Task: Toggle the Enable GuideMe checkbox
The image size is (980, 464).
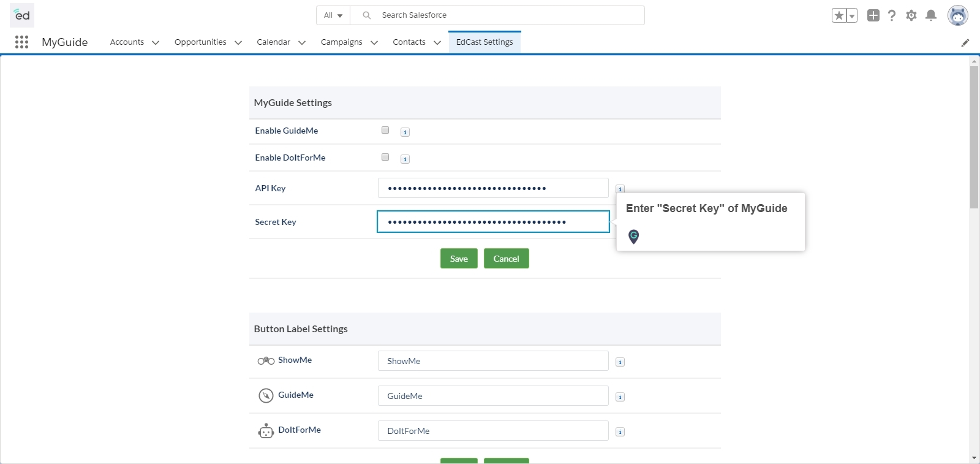Action: [385, 130]
